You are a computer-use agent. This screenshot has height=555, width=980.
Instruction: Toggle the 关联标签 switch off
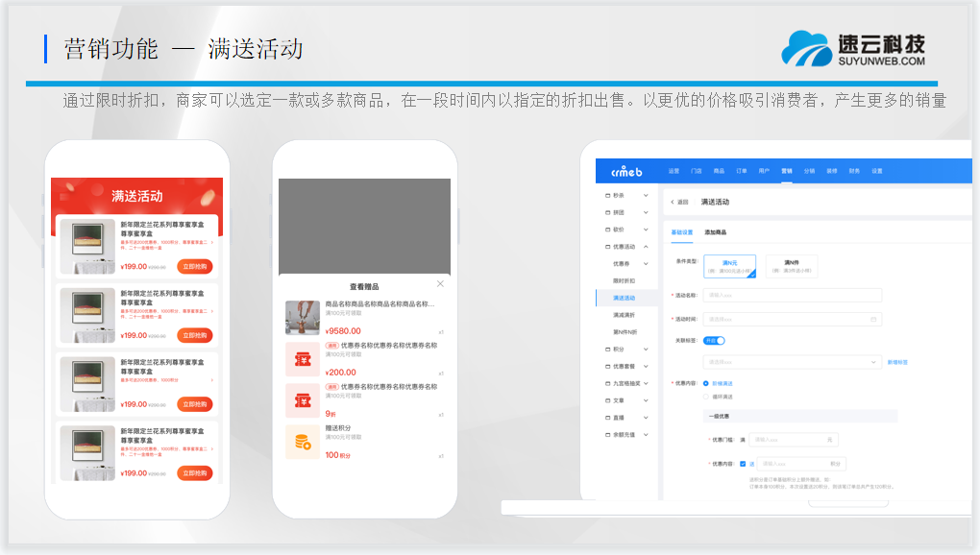(x=714, y=340)
